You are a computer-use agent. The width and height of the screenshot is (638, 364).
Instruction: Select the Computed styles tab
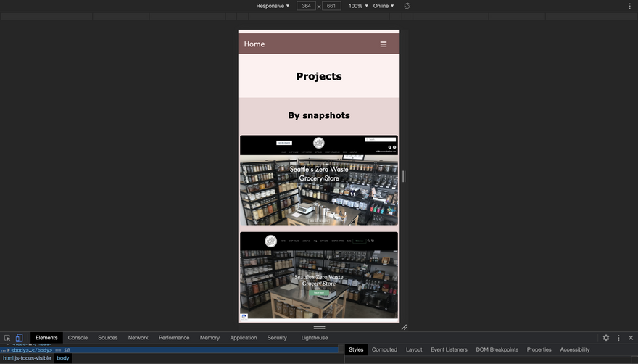click(x=384, y=349)
